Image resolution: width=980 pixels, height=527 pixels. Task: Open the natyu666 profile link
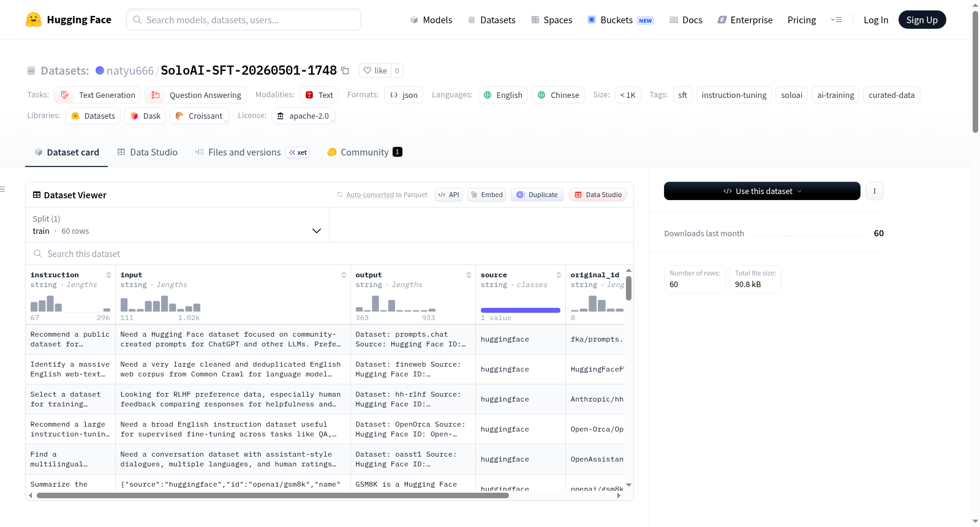[x=130, y=70]
